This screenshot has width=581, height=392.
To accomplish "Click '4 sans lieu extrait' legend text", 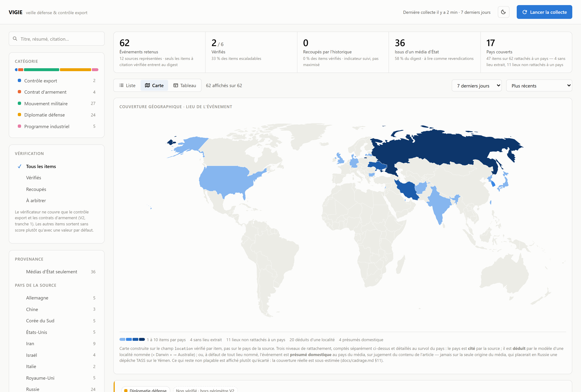I will pyautogui.click(x=206, y=340).
